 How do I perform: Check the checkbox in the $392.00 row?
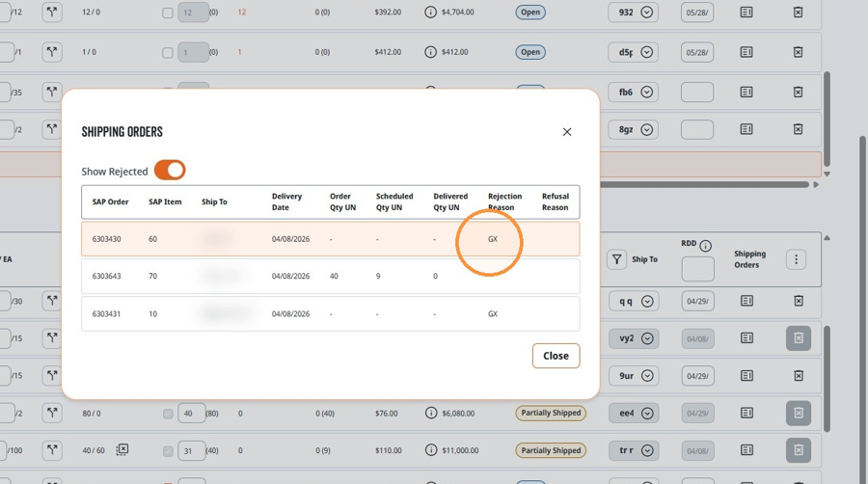(x=168, y=13)
